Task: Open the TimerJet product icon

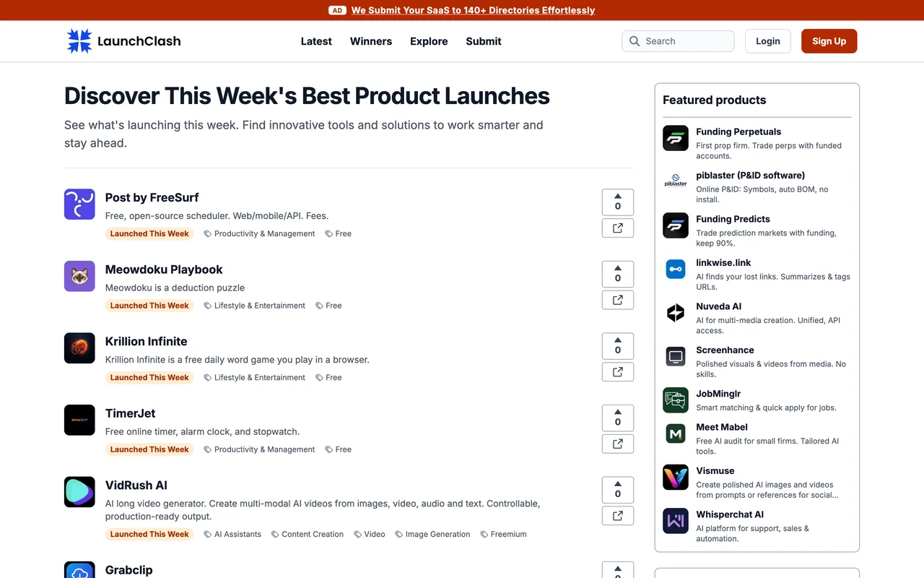Action: [x=79, y=420]
